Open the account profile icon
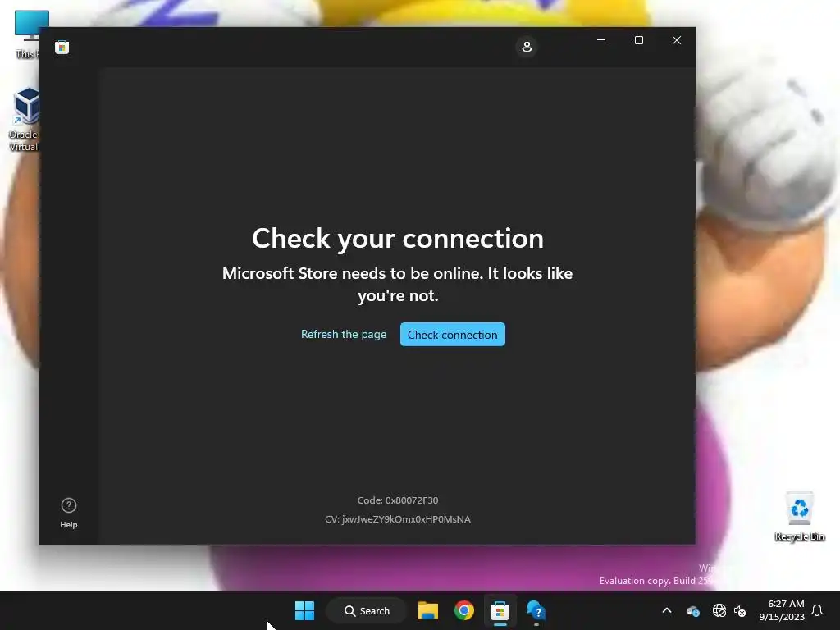Viewport: 840px width, 630px height. (527, 47)
